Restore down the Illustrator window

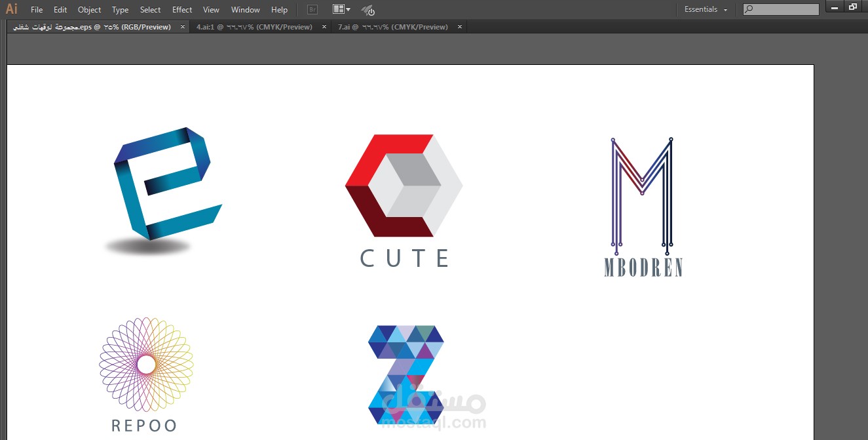[852, 7]
